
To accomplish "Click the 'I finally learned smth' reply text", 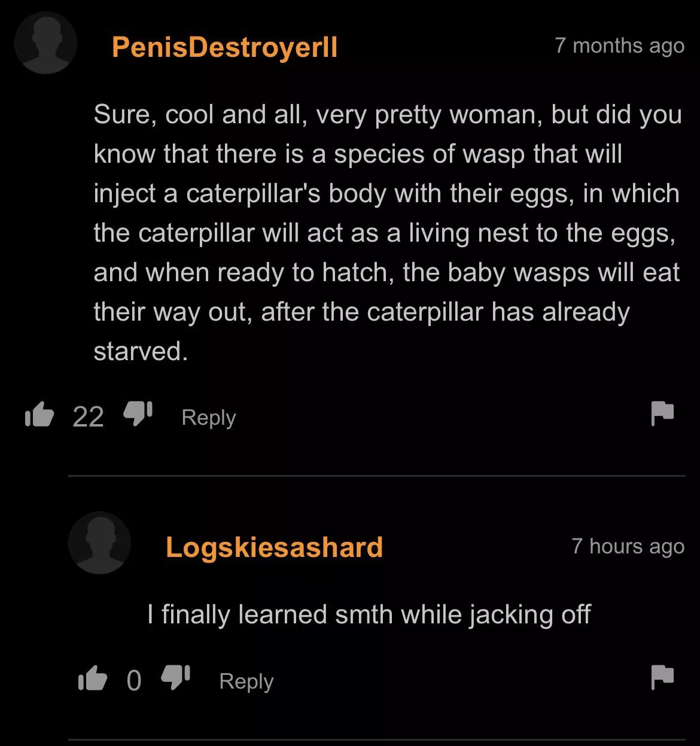I will click(x=369, y=615).
